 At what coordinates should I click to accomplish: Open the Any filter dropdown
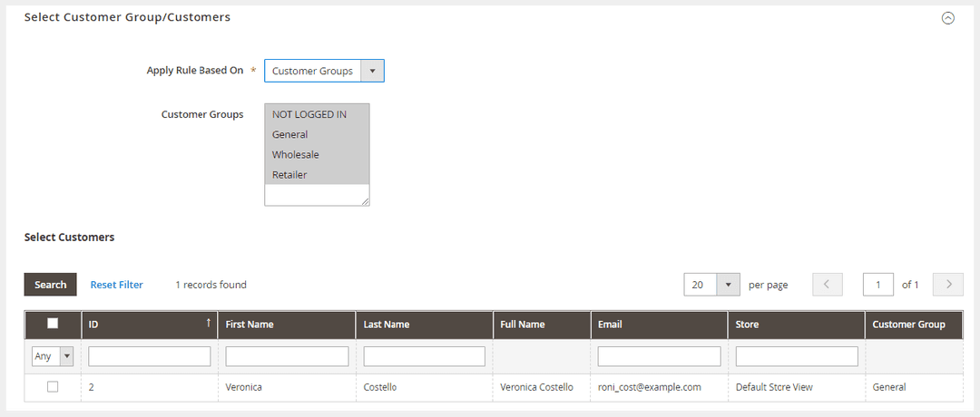tap(53, 356)
